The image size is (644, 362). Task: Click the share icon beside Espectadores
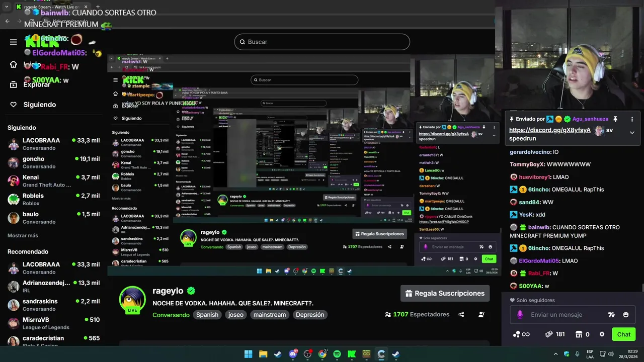point(461,315)
